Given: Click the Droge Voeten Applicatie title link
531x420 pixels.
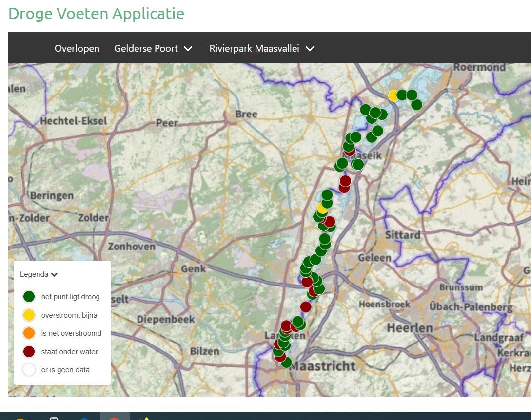Looking at the screenshot, I should tap(96, 14).
